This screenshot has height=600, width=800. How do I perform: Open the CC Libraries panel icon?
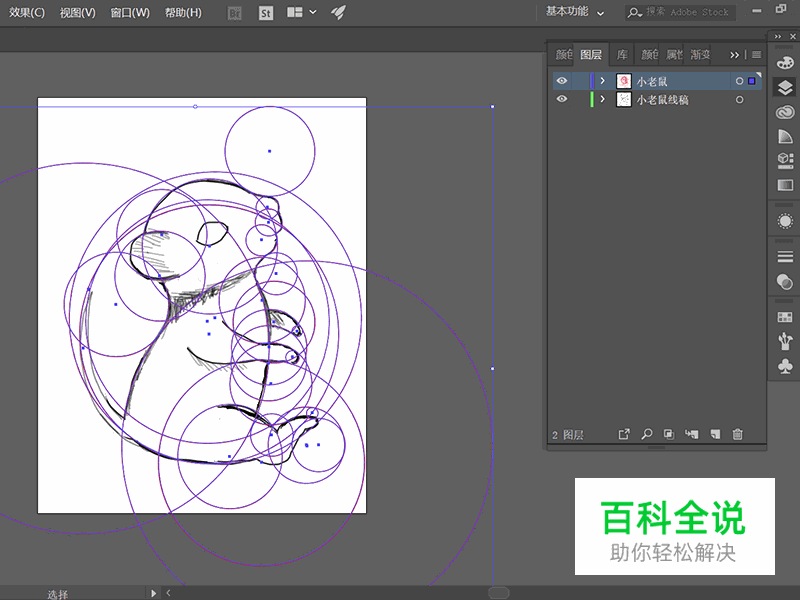pyautogui.click(x=784, y=110)
